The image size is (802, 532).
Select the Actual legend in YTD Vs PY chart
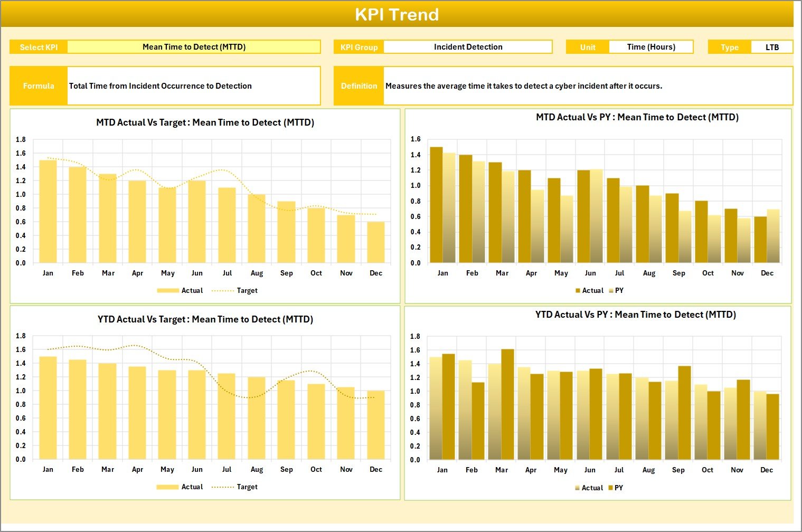tap(593, 488)
